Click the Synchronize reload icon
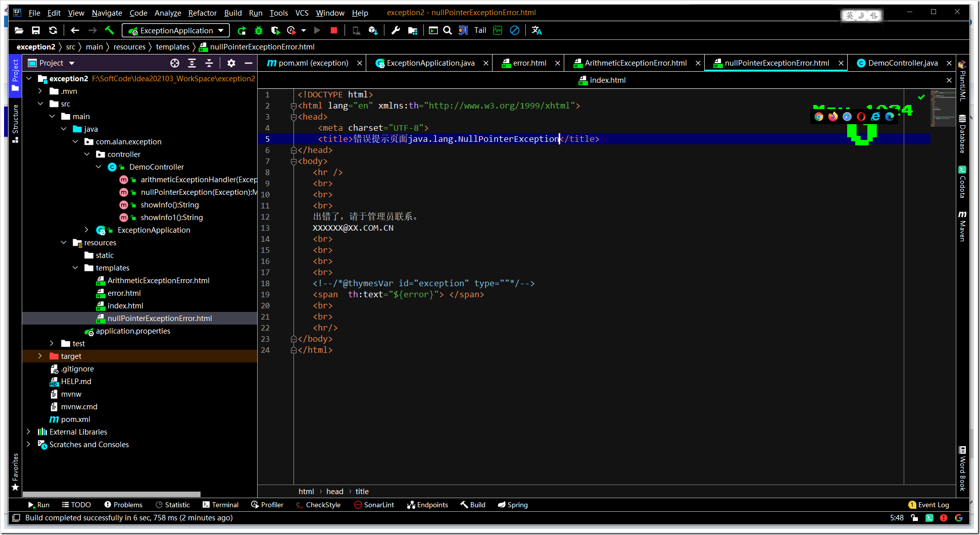 click(x=53, y=31)
